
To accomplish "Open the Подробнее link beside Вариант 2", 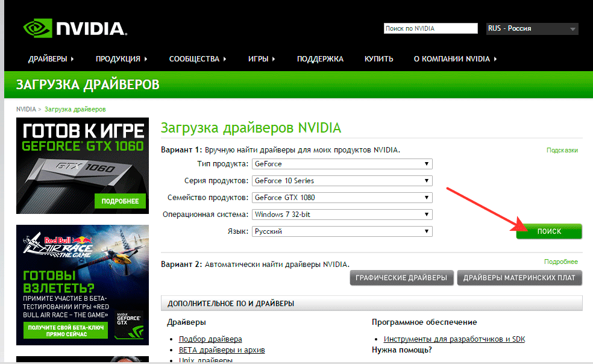I will 561,262.
